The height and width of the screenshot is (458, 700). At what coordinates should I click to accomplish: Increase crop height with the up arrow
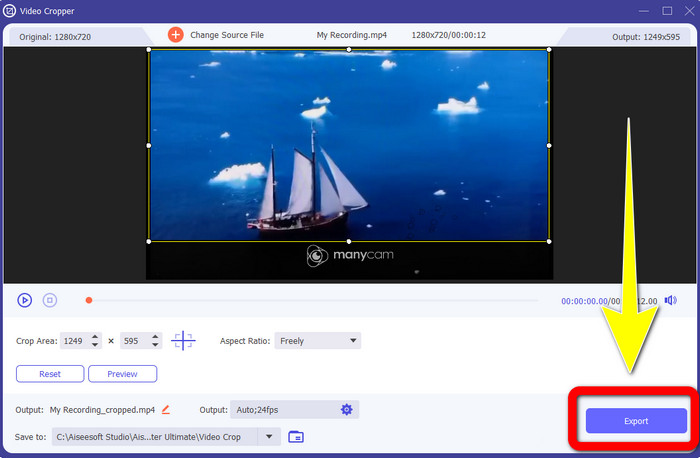(x=155, y=337)
